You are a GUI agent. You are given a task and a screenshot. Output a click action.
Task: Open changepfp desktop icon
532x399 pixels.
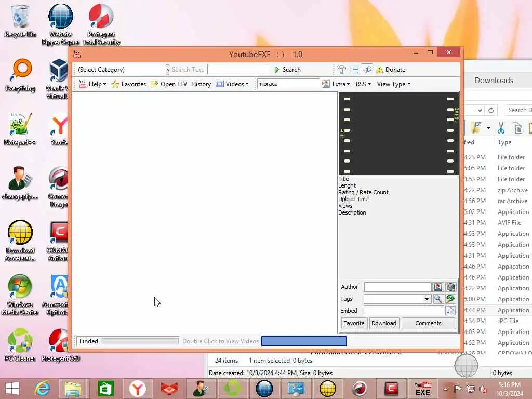20,183
